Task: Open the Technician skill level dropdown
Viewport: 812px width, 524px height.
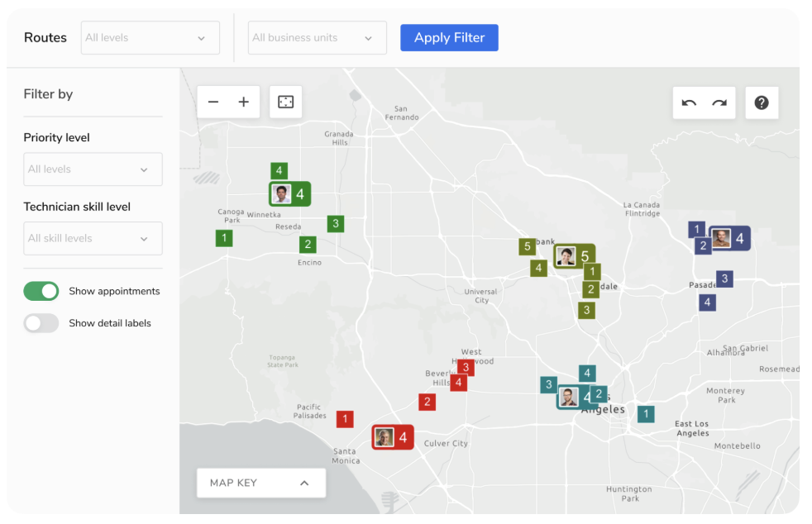Action: coord(93,239)
